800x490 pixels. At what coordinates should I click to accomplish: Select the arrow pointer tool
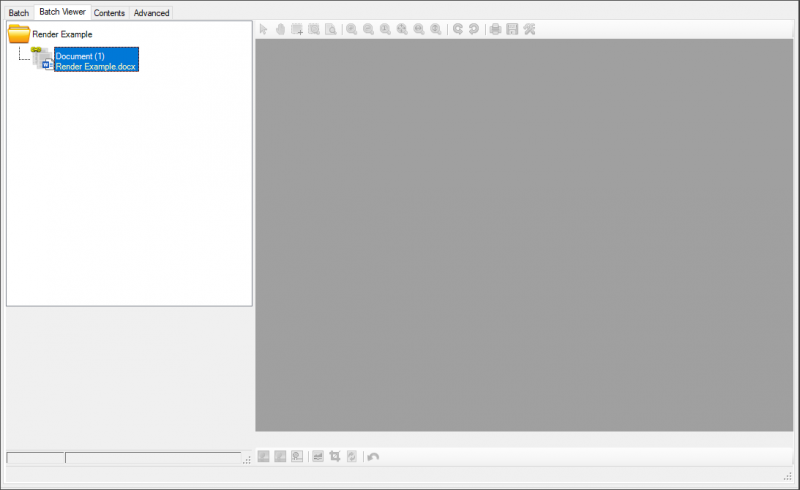coord(263,29)
